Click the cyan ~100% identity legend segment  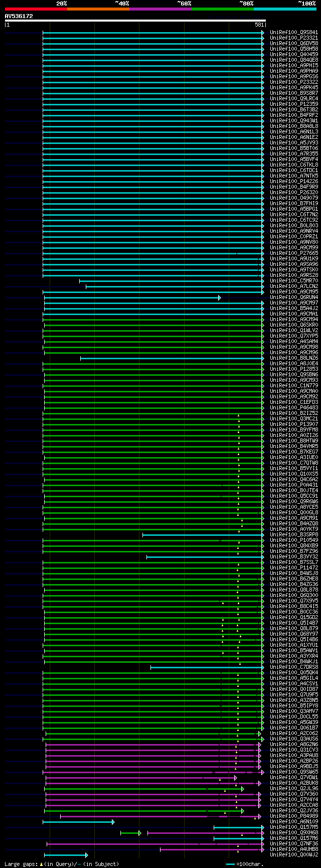click(285, 9)
